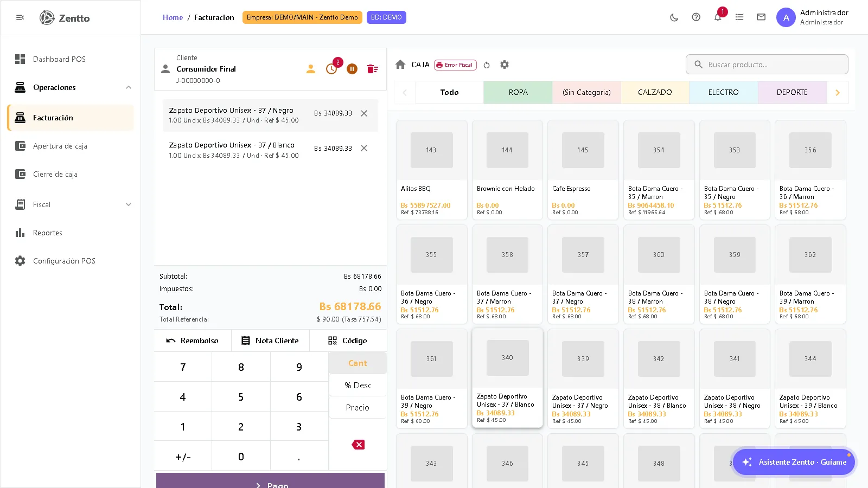The width and height of the screenshot is (868, 488).
Task: Select the CALZADO category tab
Action: tap(655, 93)
